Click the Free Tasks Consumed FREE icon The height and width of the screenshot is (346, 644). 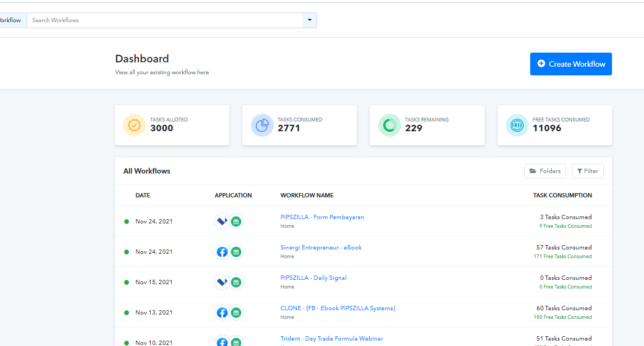click(517, 125)
